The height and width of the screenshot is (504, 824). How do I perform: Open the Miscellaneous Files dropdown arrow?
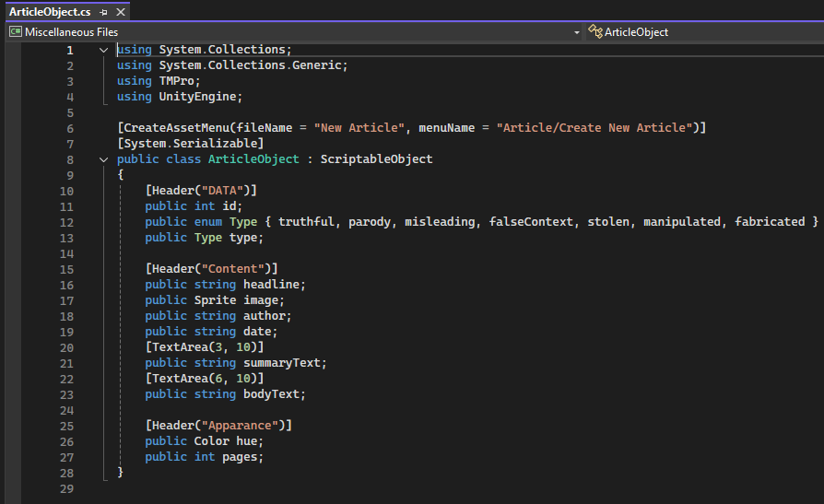tap(577, 32)
